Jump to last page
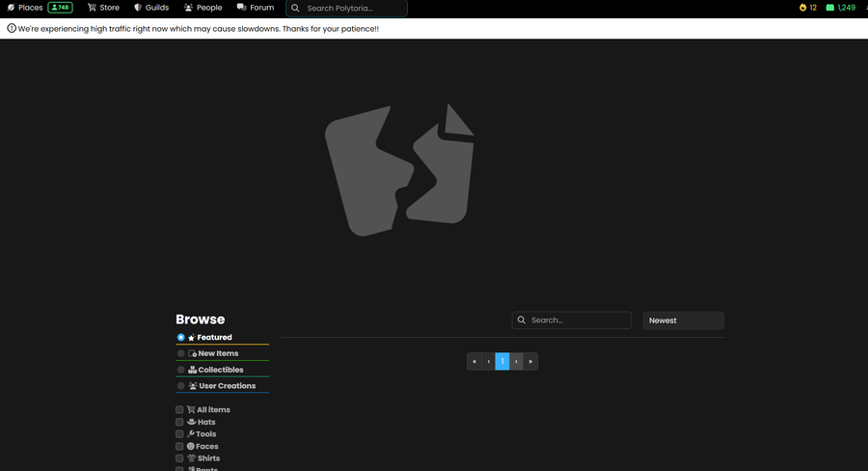This screenshot has width=868, height=471. coord(530,361)
